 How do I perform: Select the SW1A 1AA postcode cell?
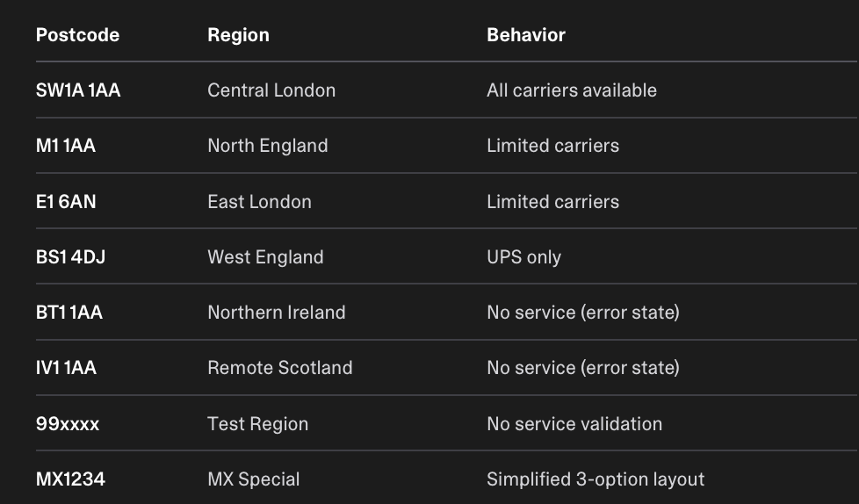[78, 90]
